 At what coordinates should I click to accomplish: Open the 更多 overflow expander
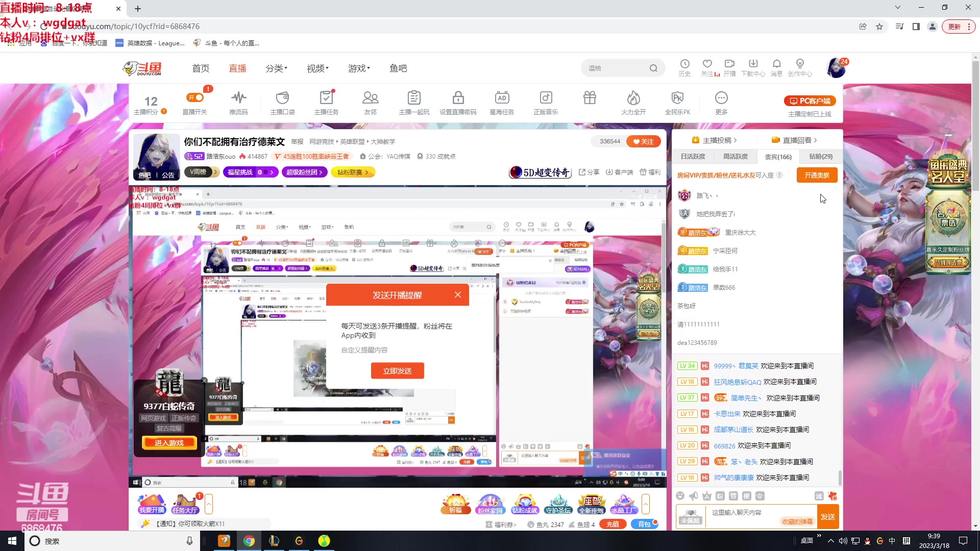721,102
